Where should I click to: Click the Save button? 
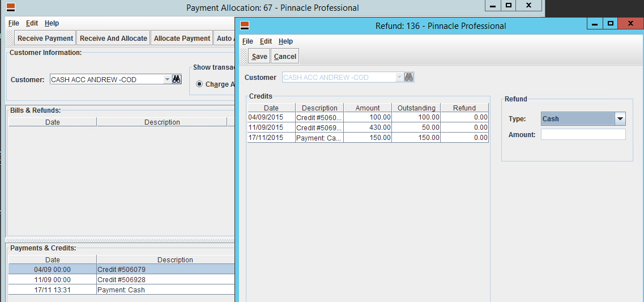[x=259, y=56]
